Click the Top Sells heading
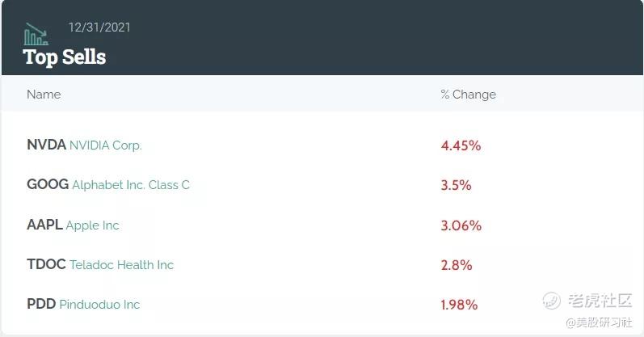Viewport: 644px width, 337px height. 65,57
